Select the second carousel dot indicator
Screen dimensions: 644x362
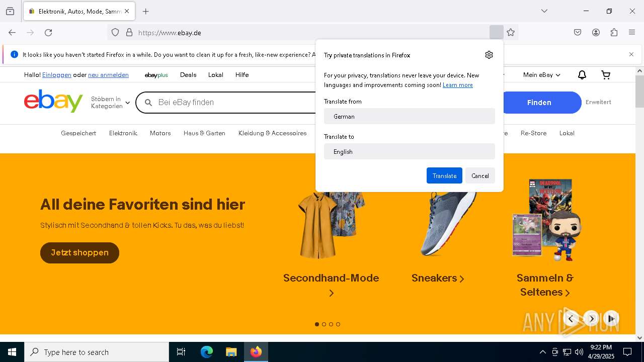point(324,324)
